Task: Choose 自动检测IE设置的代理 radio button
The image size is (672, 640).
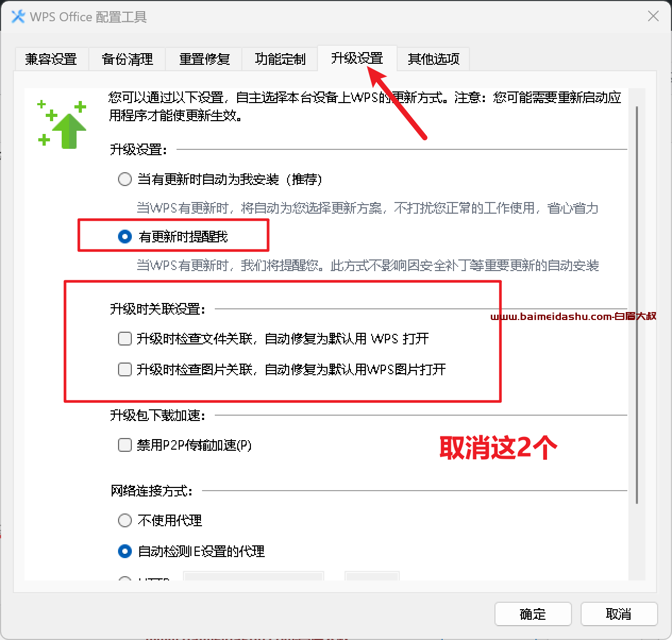Action: point(125,551)
